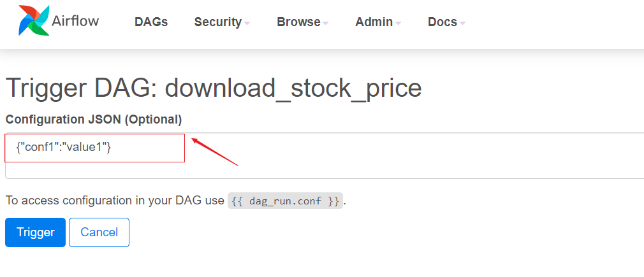The image size is (644, 277).
Task: Click the Airflow wordmark text
Action: point(75,20)
